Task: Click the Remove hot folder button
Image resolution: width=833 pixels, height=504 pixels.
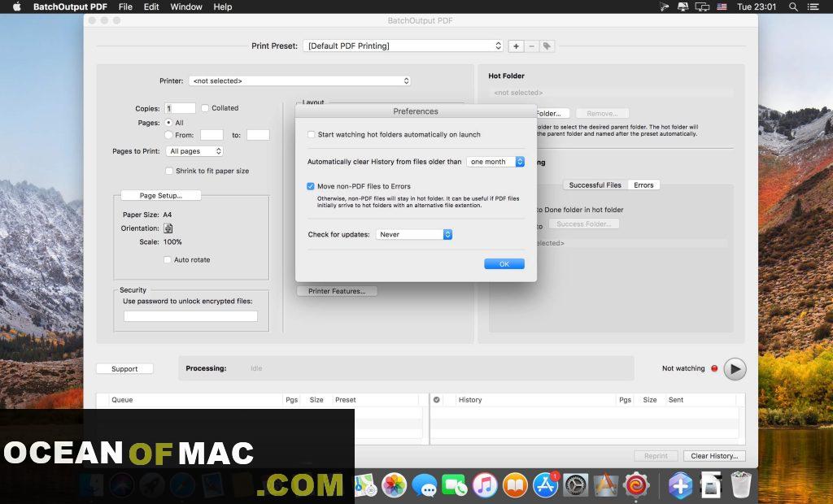Action: tap(602, 113)
